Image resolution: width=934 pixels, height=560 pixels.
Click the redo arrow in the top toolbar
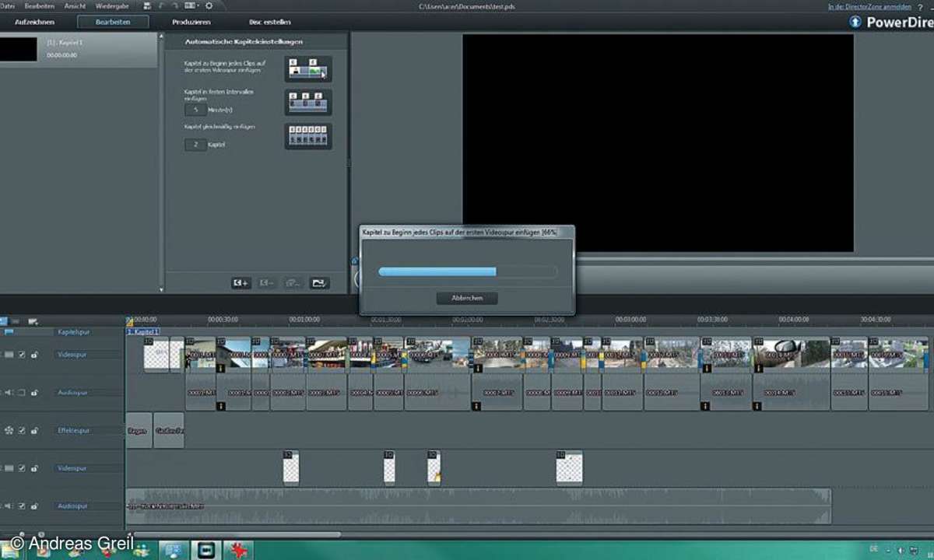tap(175, 5)
